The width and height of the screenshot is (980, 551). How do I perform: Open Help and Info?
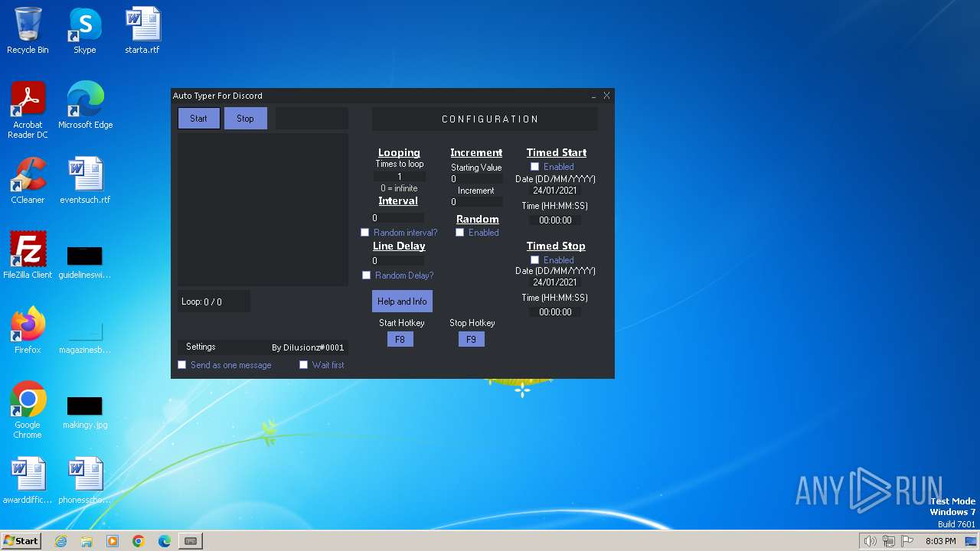402,302
